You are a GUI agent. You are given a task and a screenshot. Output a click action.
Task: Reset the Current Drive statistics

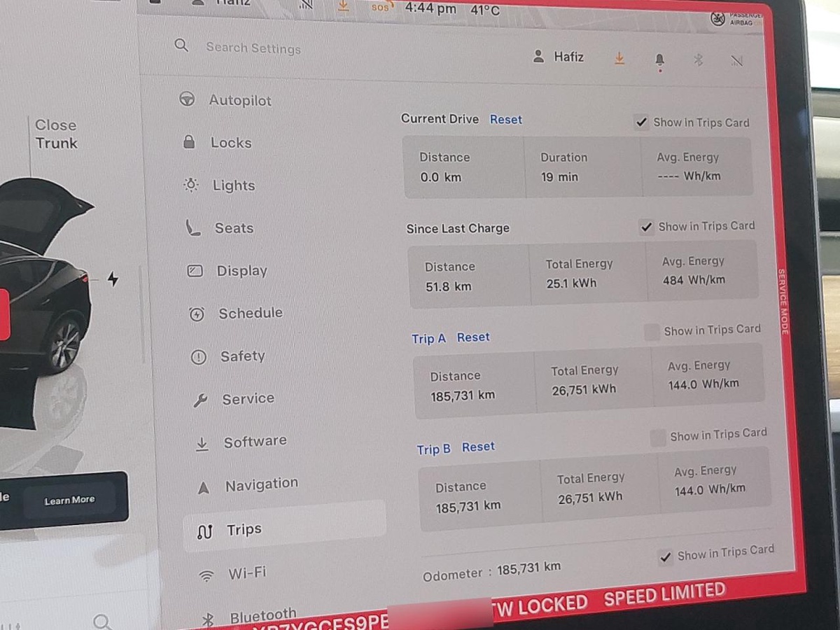[505, 120]
